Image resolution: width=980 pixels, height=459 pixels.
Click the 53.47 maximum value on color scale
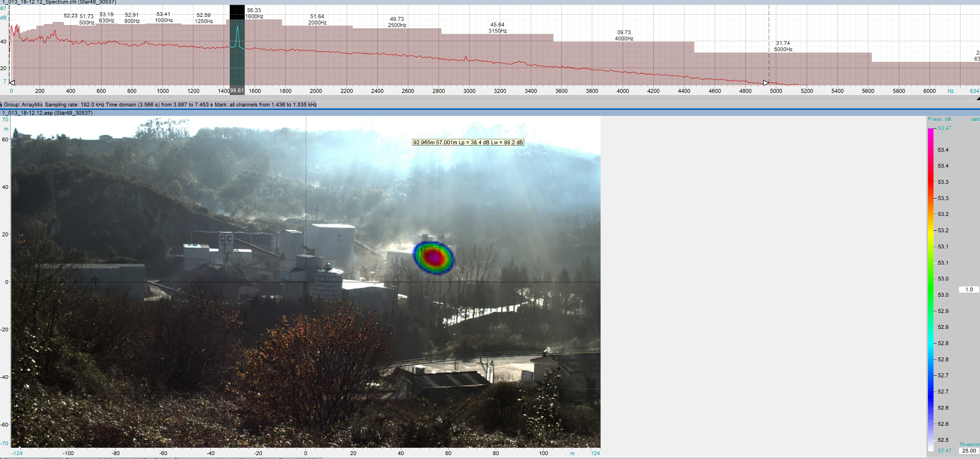[944, 128]
